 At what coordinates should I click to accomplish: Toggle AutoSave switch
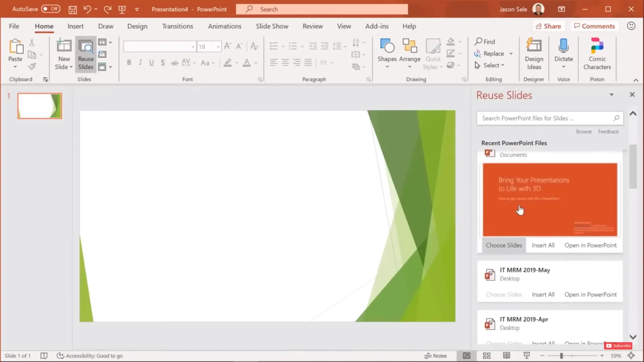tap(51, 9)
